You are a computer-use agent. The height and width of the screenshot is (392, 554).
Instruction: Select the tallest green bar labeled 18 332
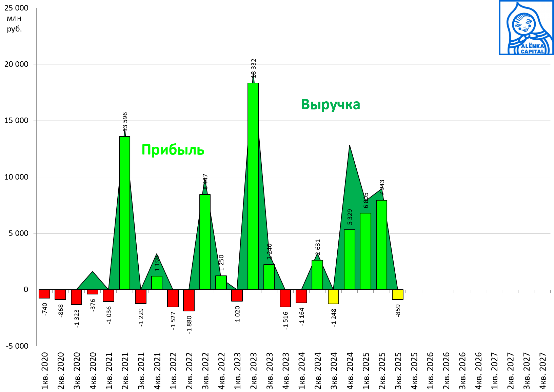point(253,186)
